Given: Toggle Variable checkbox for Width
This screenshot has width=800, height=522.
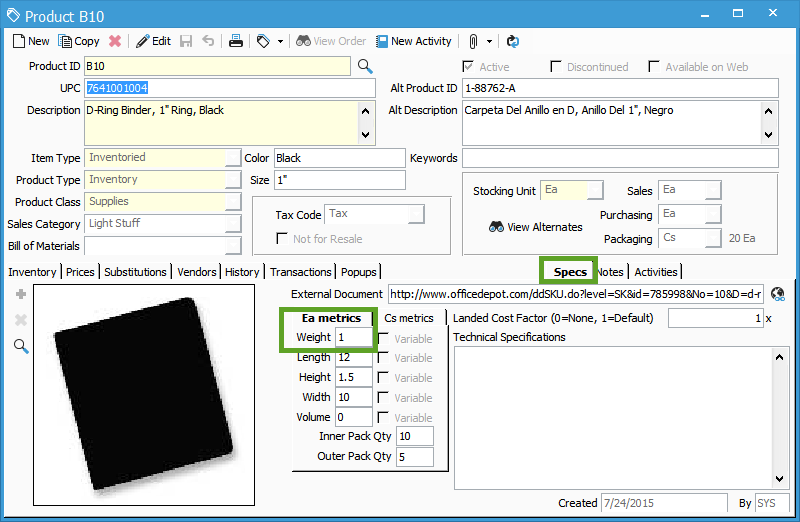Looking at the screenshot, I should coord(383,397).
